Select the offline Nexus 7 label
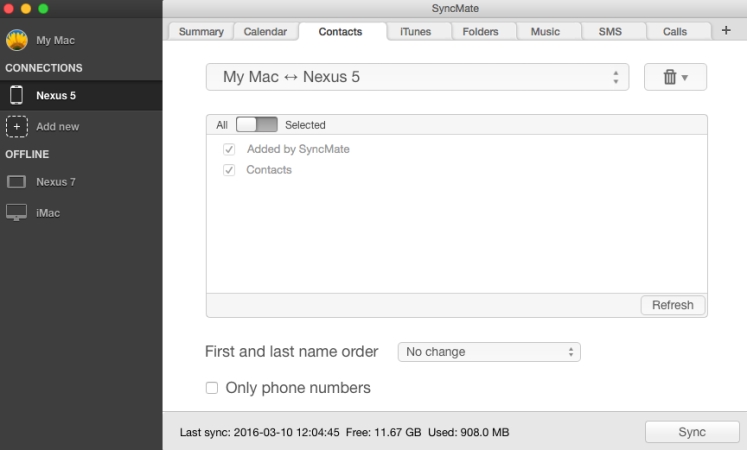747x450 pixels. pyautogui.click(x=56, y=182)
